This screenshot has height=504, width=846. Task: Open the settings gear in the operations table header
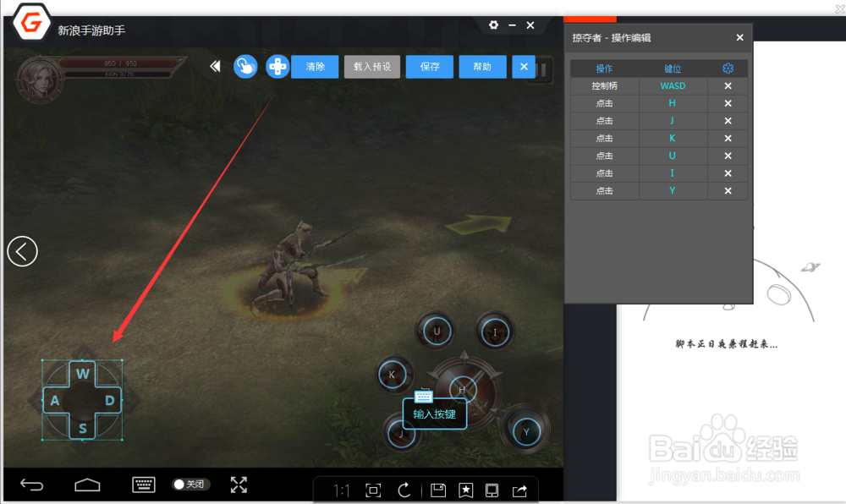click(x=728, y=68)
